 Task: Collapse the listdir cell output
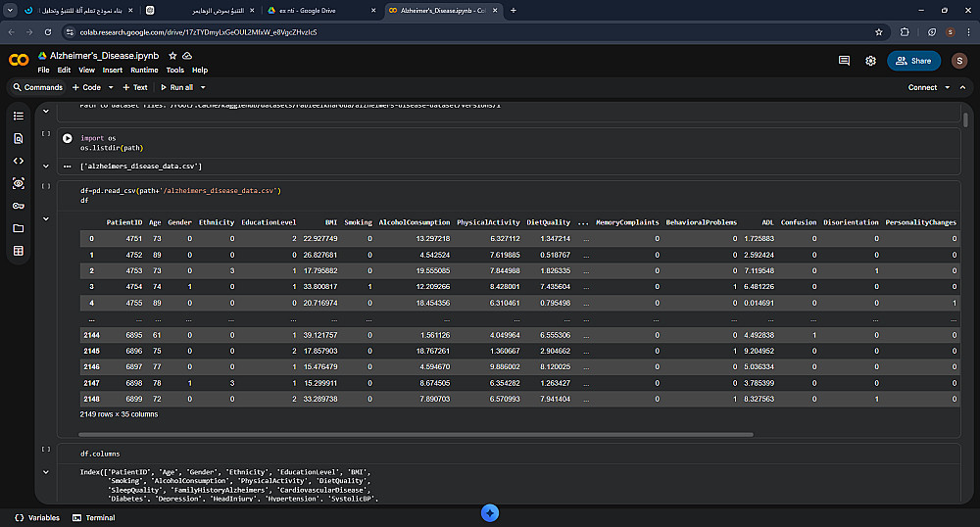pos(46,167)
